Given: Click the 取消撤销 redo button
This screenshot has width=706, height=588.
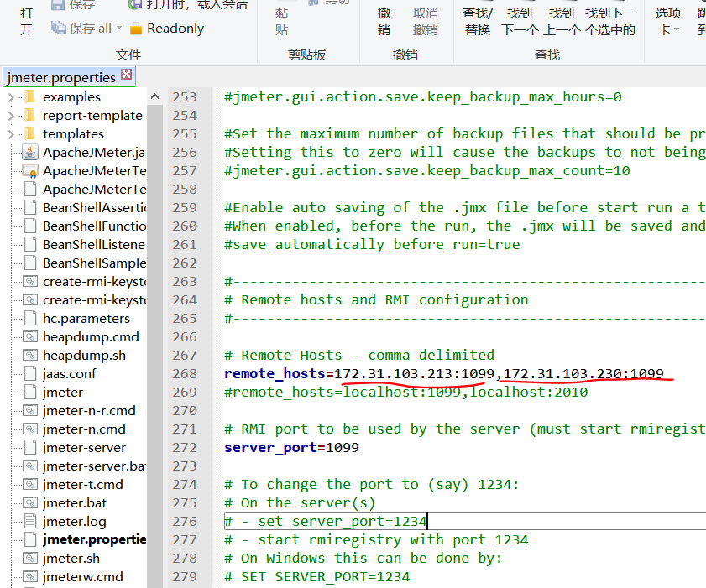Looking at the screenshot, I should pos(426,21).
